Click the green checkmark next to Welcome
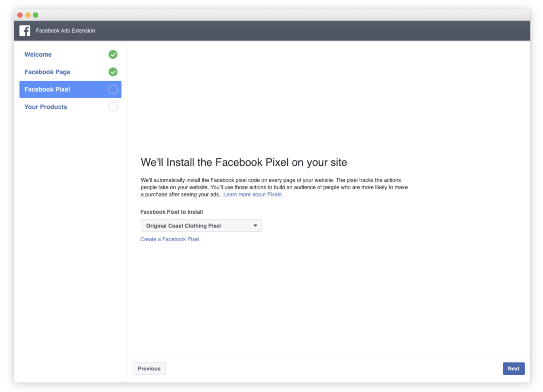Image resolution: width=543 pixels, height=392 pixels. tap(113, 54)
